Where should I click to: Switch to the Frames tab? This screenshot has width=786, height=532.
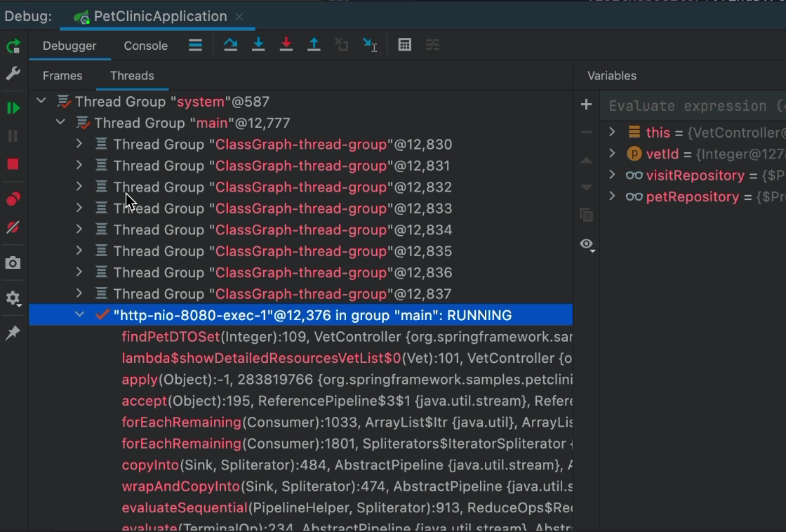pos(62,76)
